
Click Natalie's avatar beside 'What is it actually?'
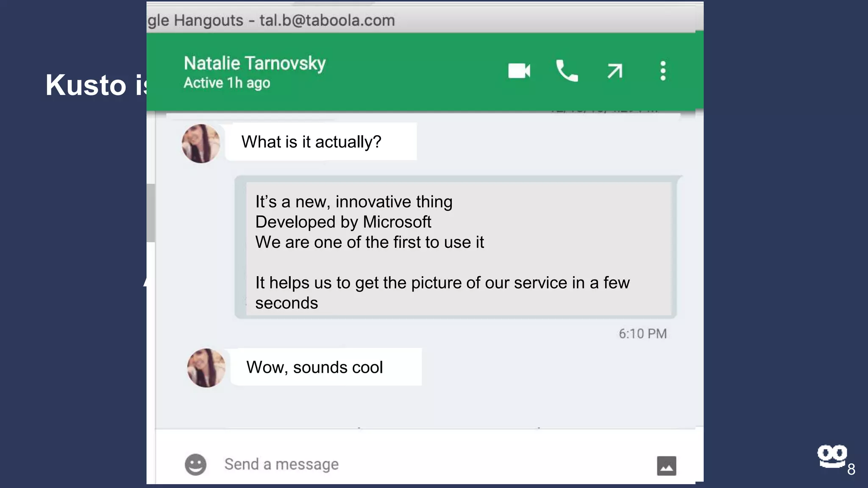pyautogui.click(x=201, y=144)
